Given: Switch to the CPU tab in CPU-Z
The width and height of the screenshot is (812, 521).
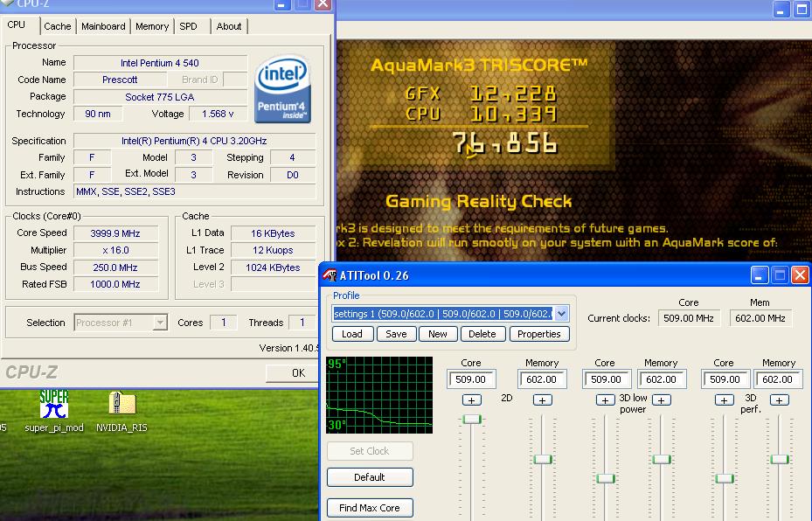Looking at the screenshot, I should click(16, 24).
